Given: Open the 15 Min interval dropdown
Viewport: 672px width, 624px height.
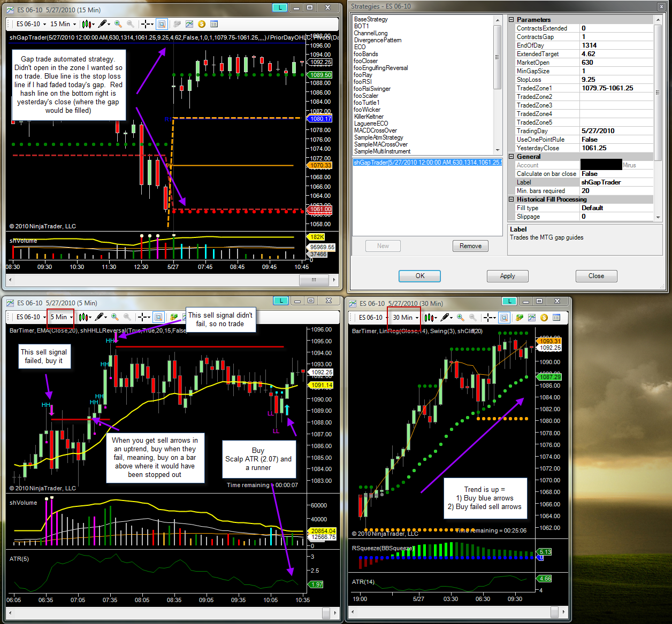Looking at the screenshot, I should [63, 24].
